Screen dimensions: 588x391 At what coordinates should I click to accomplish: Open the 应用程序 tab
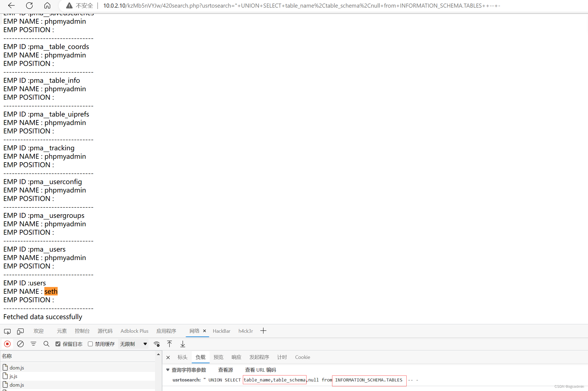[166, 331]
